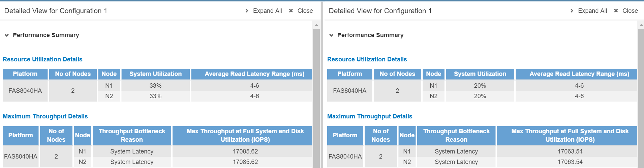Click the Close text in the left panel
The width and height of the screenshot is (644, 168).
(305, 11)
